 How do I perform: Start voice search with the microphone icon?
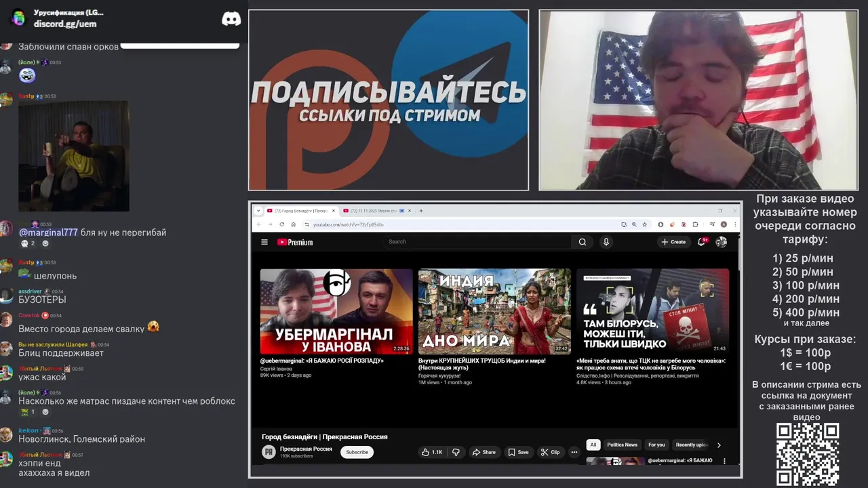[606, 242]
